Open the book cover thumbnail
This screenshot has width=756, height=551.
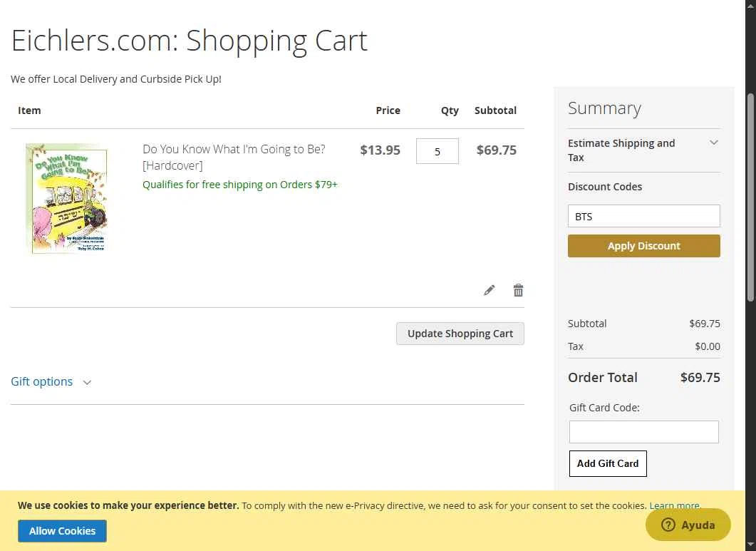(x=66, y=198)
